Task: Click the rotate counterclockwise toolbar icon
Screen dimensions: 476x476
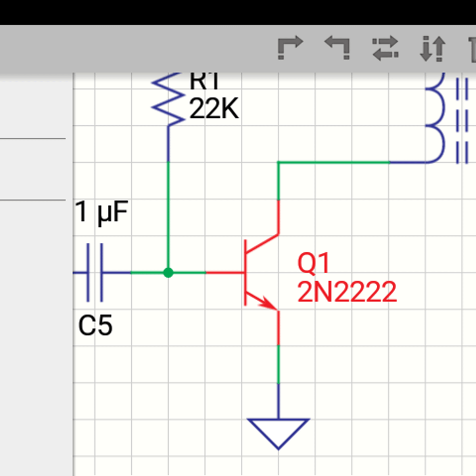Action: coord(338,48)
